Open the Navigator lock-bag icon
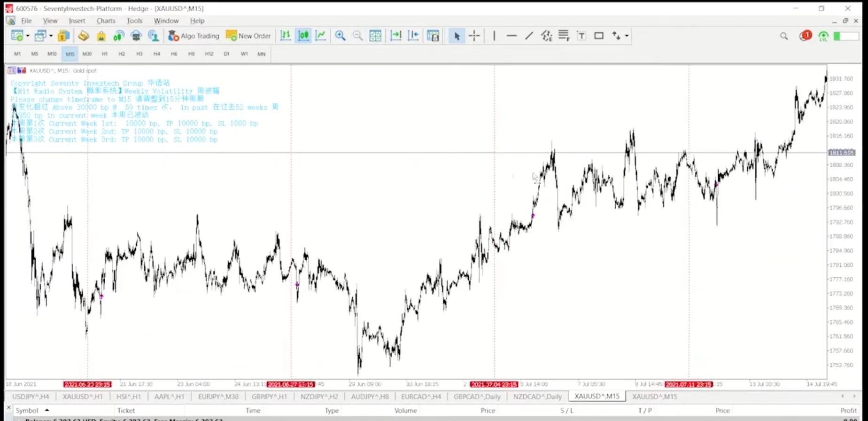This screenshot has width=868, height=421. (x=101, y=36)
